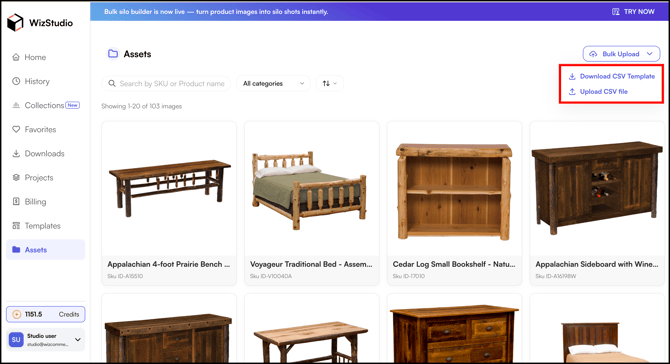Click the Sku ID-A16198W label
Screen dimensions: 670x364
tap(555, 276)
